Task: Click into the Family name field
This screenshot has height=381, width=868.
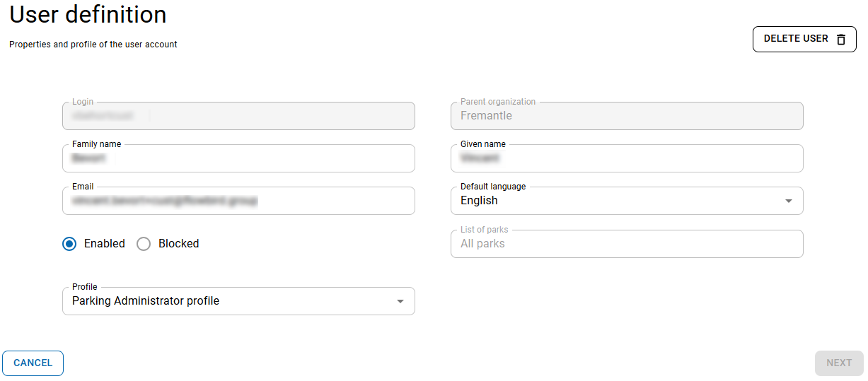Action: pos(238,158)
